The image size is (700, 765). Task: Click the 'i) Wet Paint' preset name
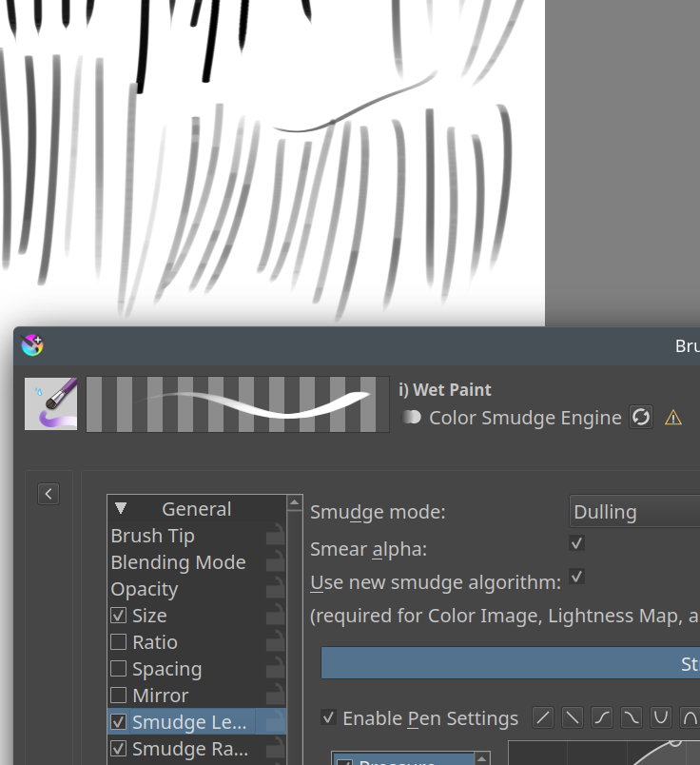[x=444, y=390]
